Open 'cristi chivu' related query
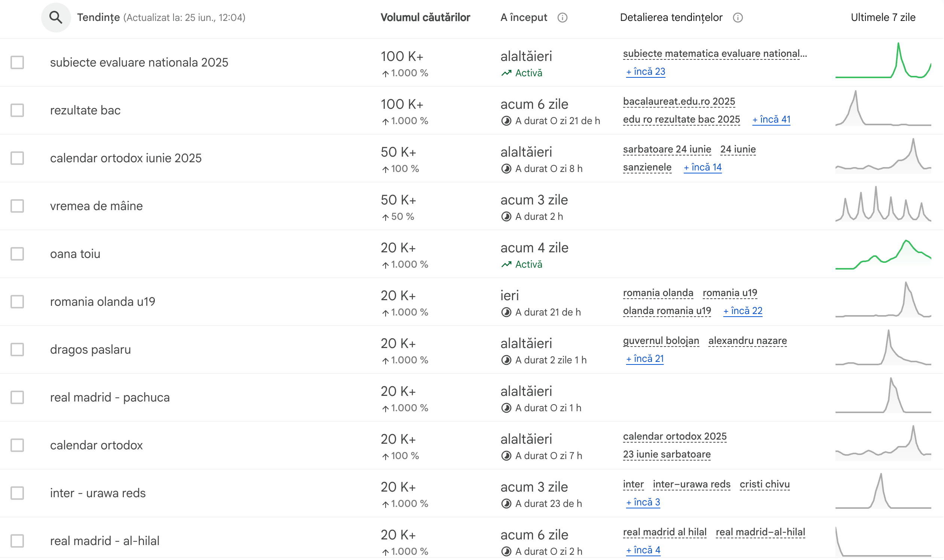Viewport: 944px width, 560px height. coord(764,484)
